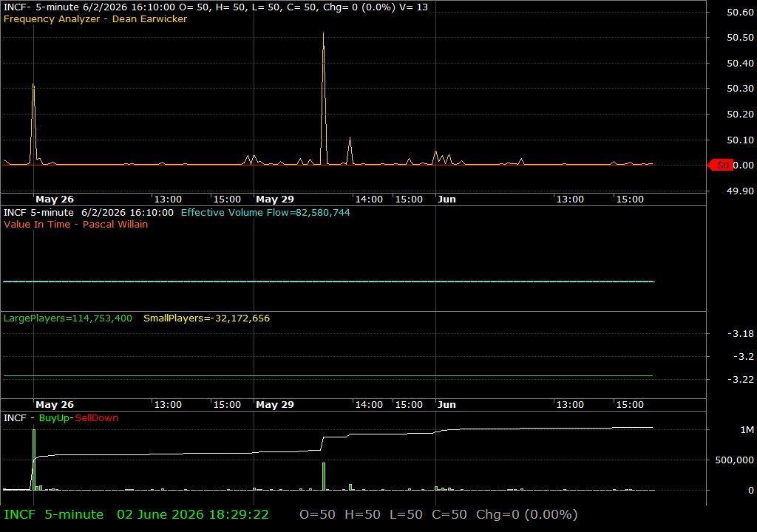Click the tallest green BuyUp bar reaching 1M
The width and height of the screenshot is (757, 532).
[x=34, y=460]
